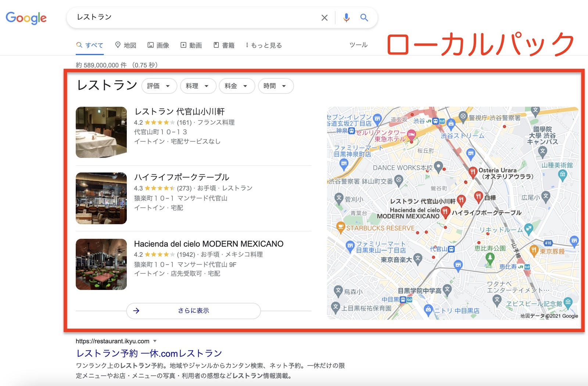The height and width of the screenshot is (386, 588).
Task: Click 目黒学院中学高 school marker
Action: [447, 290]
